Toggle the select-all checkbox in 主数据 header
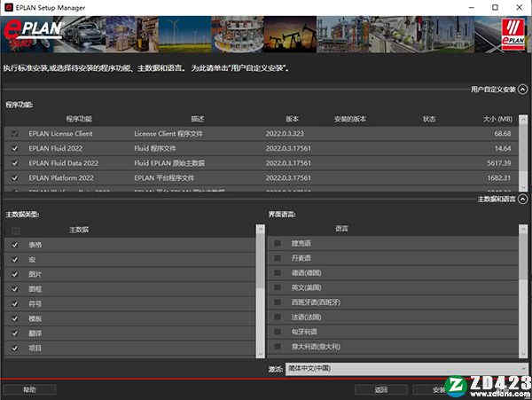 point(16,231)
